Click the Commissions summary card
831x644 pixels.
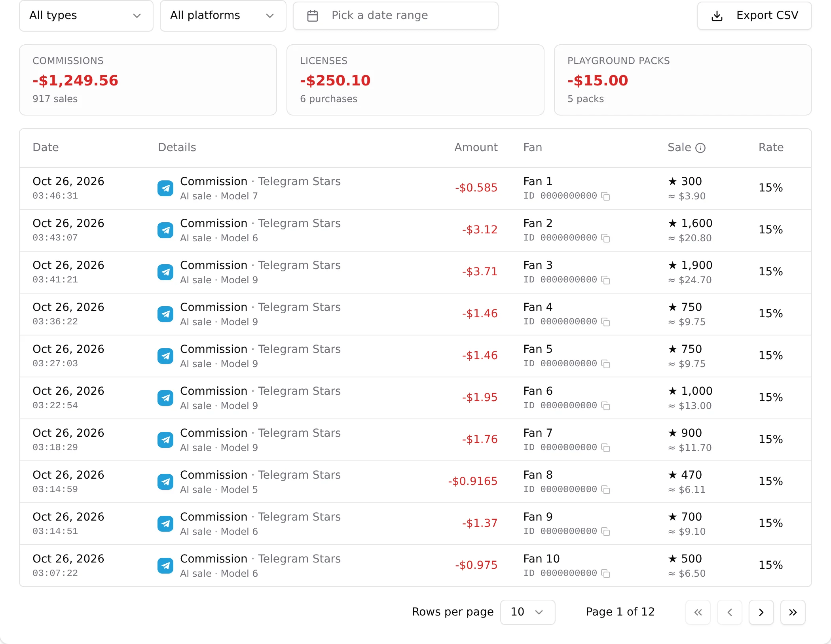pyautogui.click(x=148, y=80)
